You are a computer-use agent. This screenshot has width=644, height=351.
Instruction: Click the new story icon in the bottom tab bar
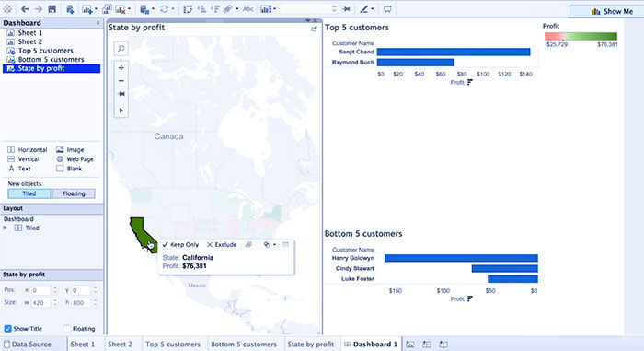[x=443, y=345]
